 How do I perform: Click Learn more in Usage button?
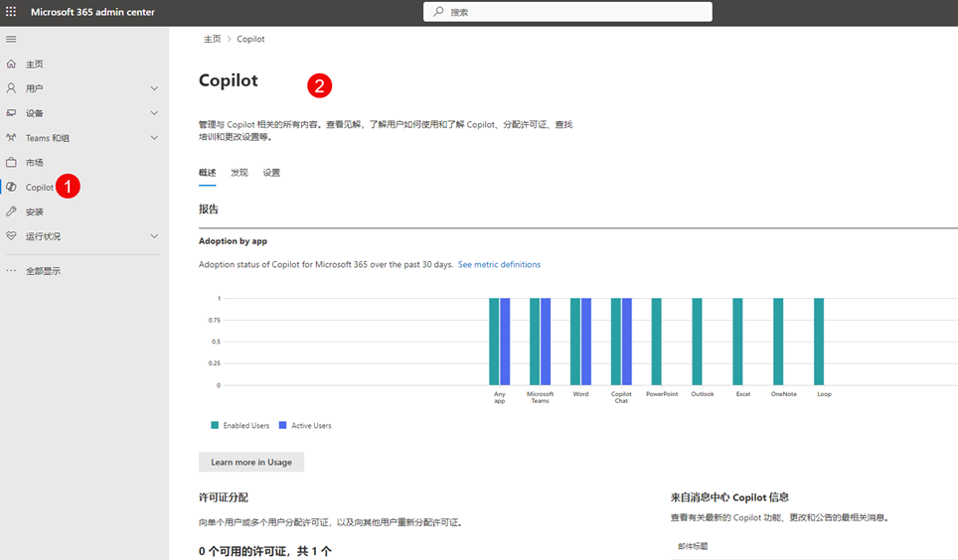pyautogui.click(x=251, y=463)
